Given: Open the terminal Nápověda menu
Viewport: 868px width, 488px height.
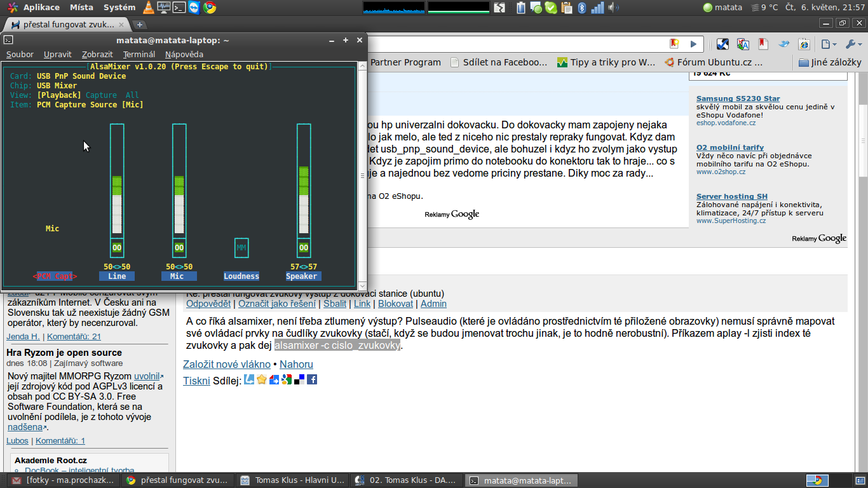Looking at the screenshot, I should [184, 55].
